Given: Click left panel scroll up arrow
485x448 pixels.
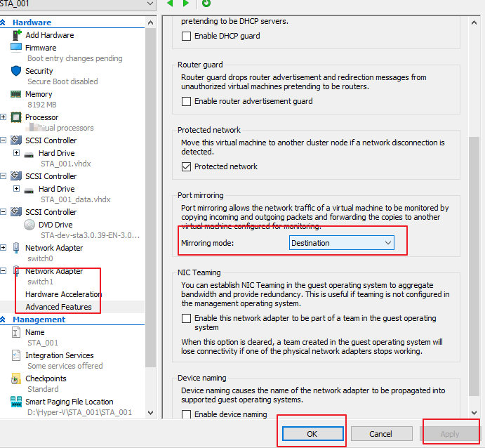Looking at the screenshot, I should (151, 22).
